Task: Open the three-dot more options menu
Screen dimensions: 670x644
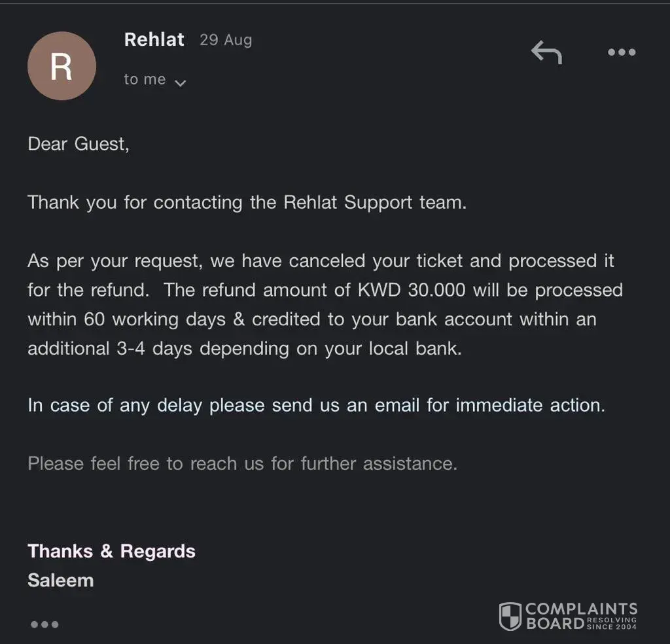Action: (x=621, y=52)
